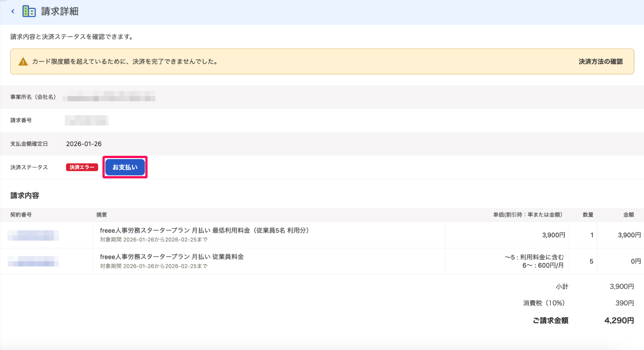This screenshot has height=350, width=644.
Task: Click the 契約番号 column header
Action: 21,215
